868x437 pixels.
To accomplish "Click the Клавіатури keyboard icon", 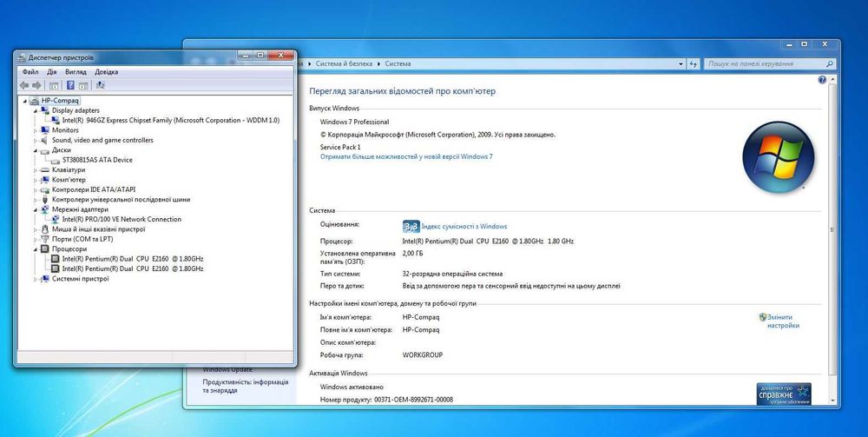I will tap(45, 170).
